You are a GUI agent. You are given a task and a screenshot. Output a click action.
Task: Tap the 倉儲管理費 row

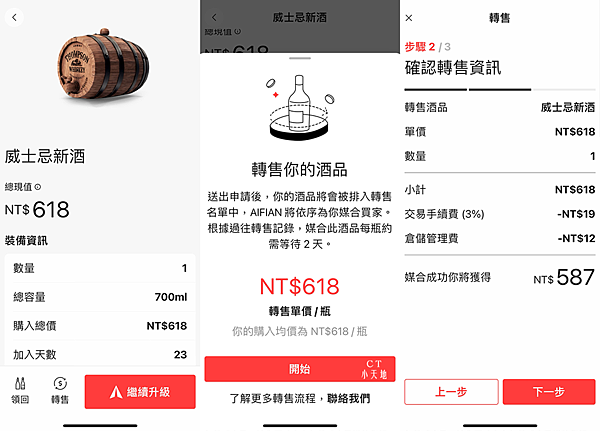[500, 238]
